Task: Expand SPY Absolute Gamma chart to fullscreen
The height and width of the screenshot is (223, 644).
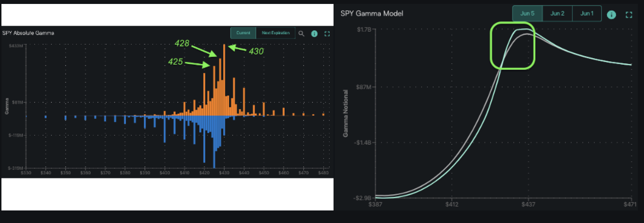Action: pyautogui.click(x=327, y=33)
